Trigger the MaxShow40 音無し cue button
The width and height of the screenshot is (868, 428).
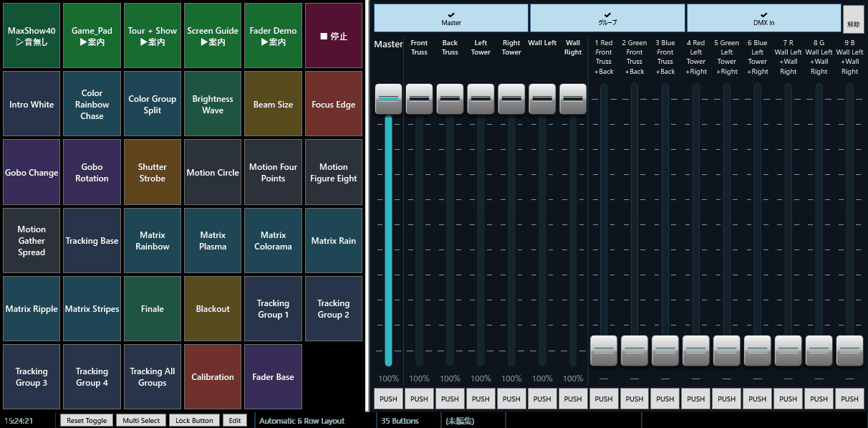click(32, 36)
